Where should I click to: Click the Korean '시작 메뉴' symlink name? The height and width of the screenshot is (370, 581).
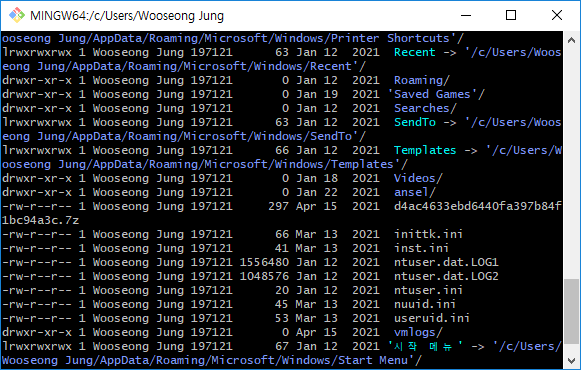tap(425, 346)
